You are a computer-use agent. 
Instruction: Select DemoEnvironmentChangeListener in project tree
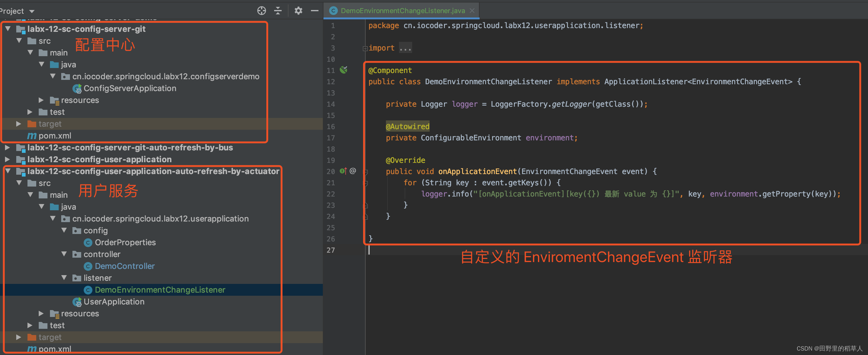[160, 290]
